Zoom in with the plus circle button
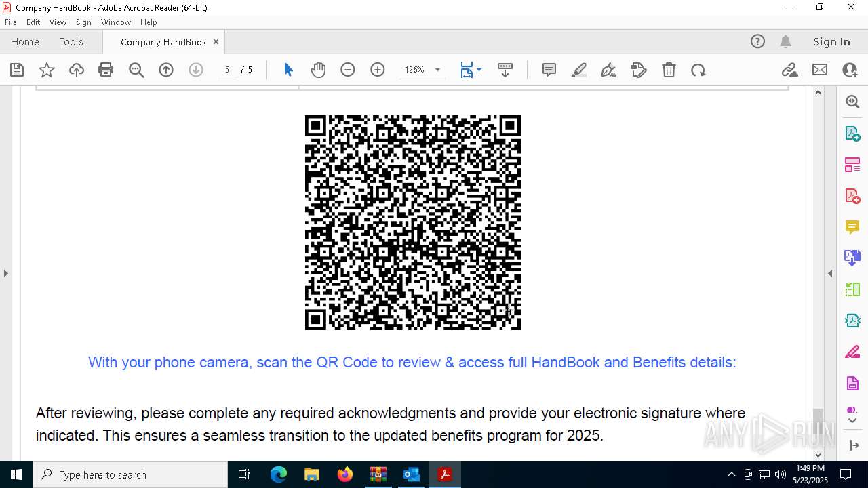This screenshot has width=868, height=488. pos(378,70)
